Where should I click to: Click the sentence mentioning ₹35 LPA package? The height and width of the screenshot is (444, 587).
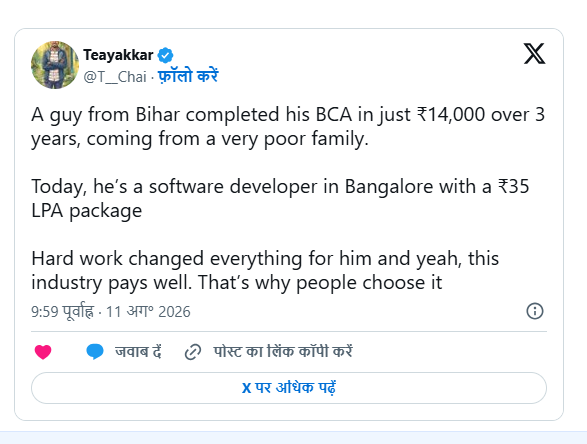280,198
